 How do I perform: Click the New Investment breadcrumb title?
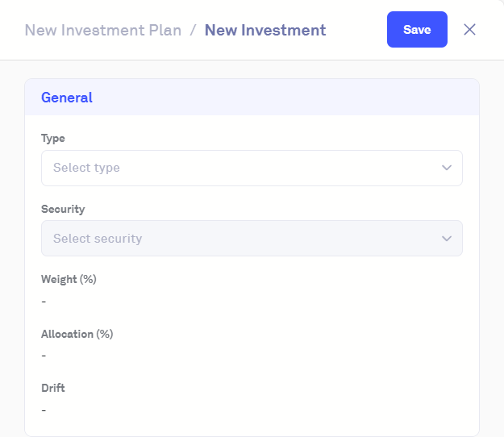click(265, 31)
